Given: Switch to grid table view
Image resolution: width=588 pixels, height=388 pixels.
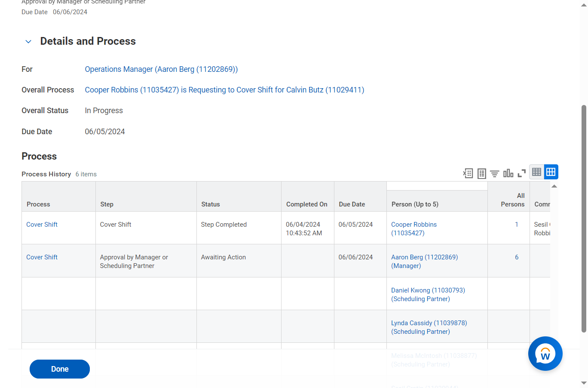Looking at the screenshot, I should tap(551, 172).
